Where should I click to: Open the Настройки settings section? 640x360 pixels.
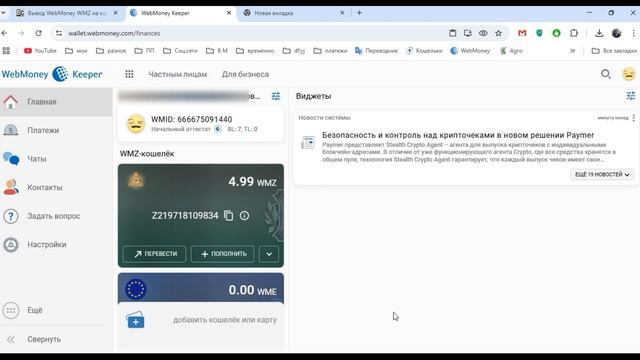point(56,244)
